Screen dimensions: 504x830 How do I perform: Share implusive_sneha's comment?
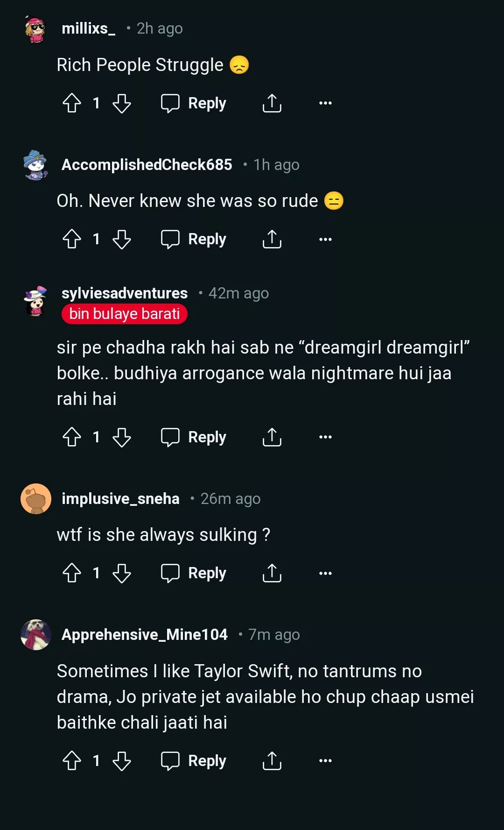272,573
